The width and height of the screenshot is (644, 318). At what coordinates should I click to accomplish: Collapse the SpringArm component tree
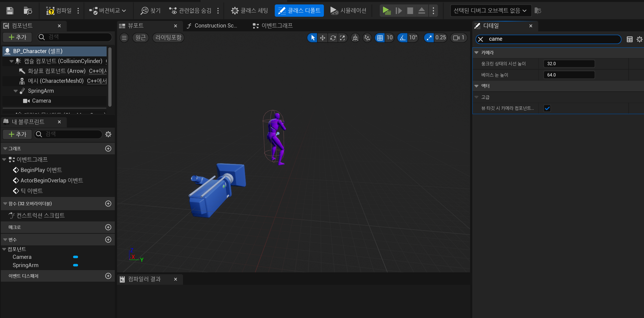[x=16, y=91]
